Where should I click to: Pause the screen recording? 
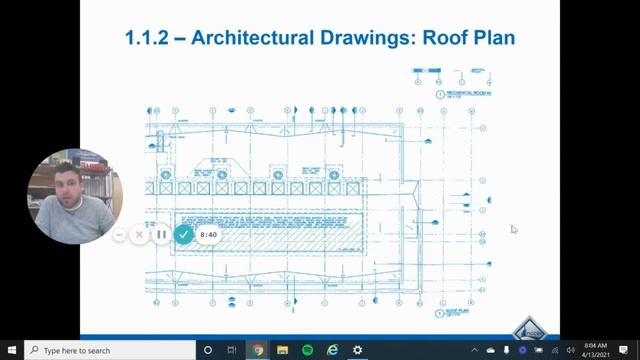pos(161,235)
